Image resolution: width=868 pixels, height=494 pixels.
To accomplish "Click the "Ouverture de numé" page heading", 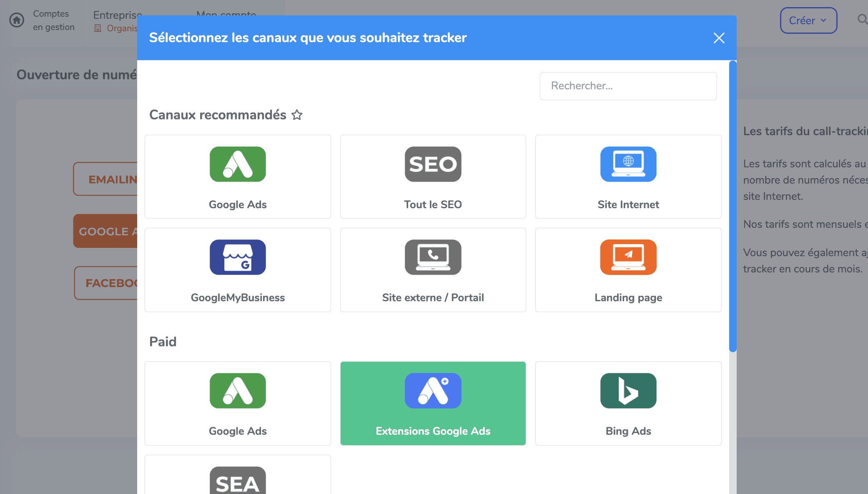I will pos(77,75).
